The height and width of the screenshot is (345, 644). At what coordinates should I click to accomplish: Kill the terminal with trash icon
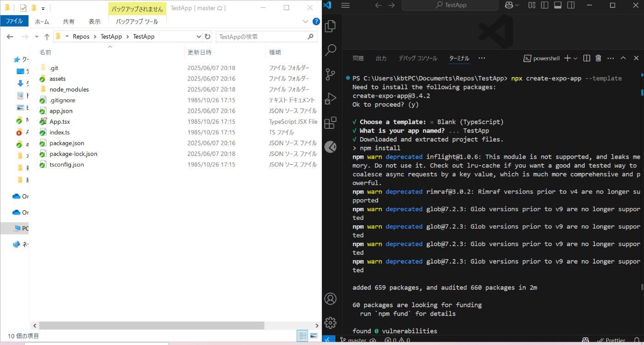598,58
